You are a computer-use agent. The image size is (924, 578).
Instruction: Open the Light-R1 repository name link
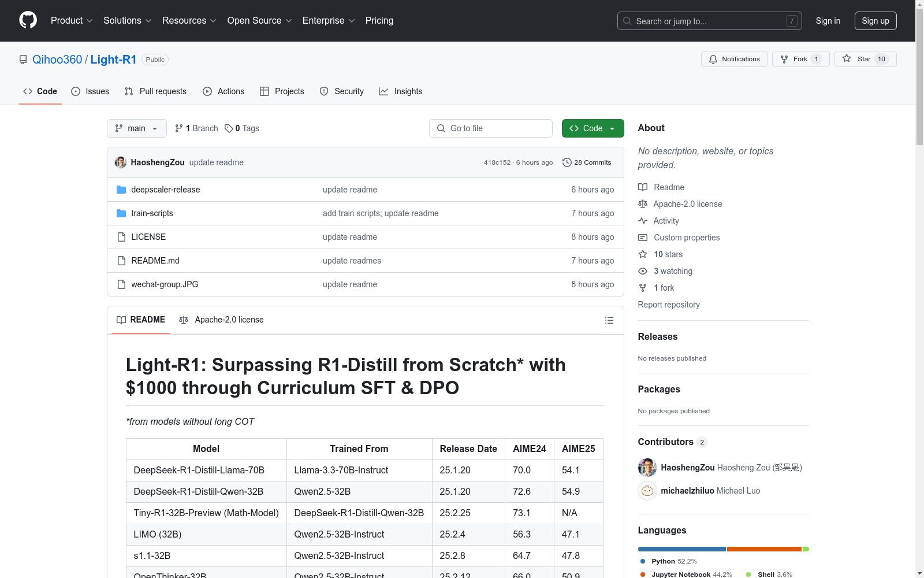[x=113, y=60]
